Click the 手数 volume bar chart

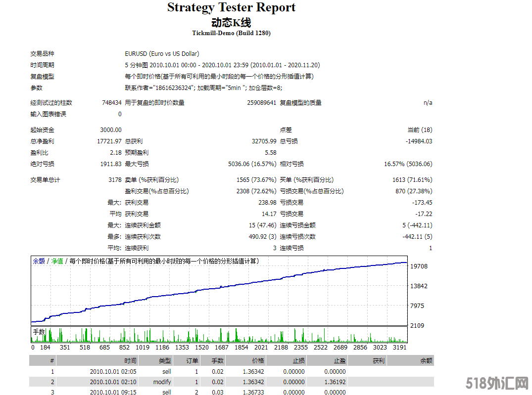point(219,335)
